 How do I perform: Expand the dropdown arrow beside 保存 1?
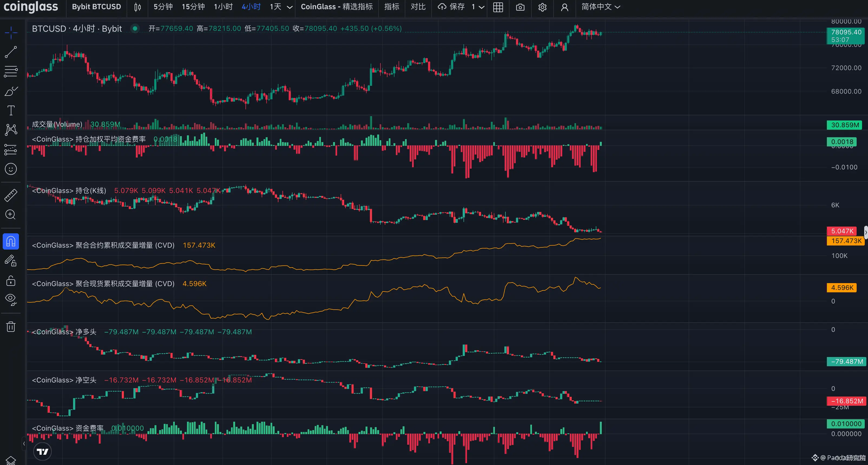(x=482, y=7)
